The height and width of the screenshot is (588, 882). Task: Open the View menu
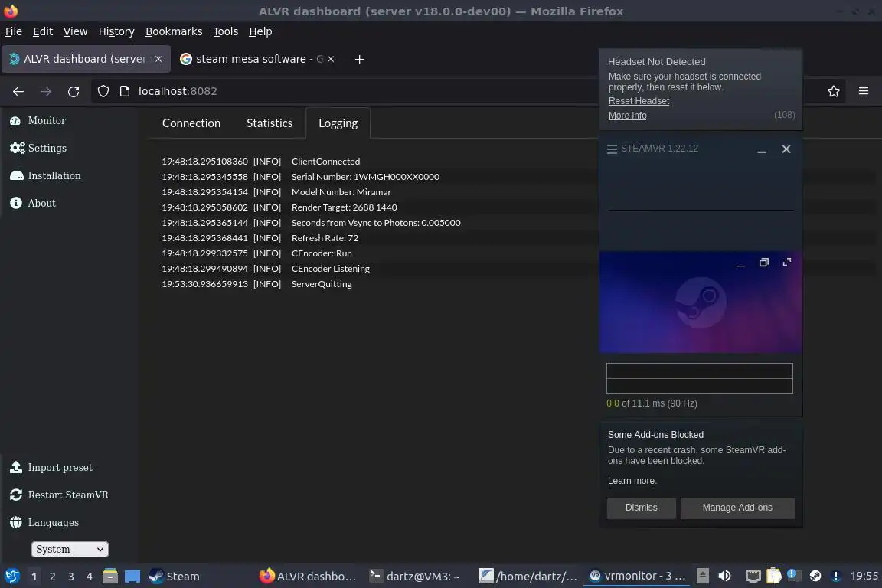(x=75, y=31)
